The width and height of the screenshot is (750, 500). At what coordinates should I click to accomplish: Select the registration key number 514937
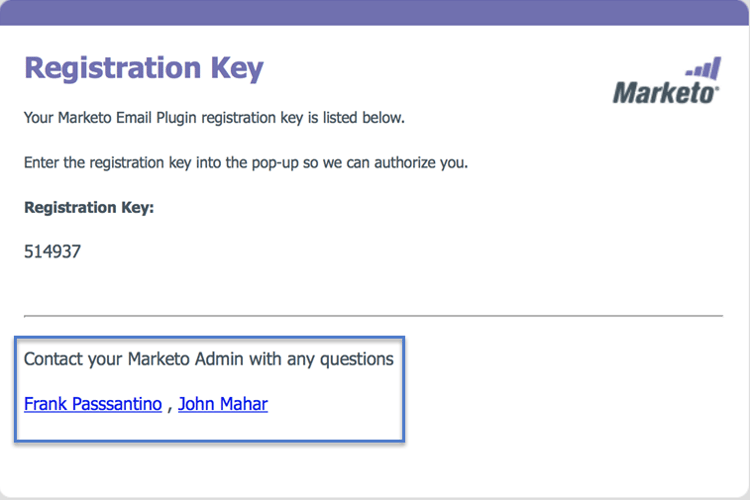coord(53,252)
